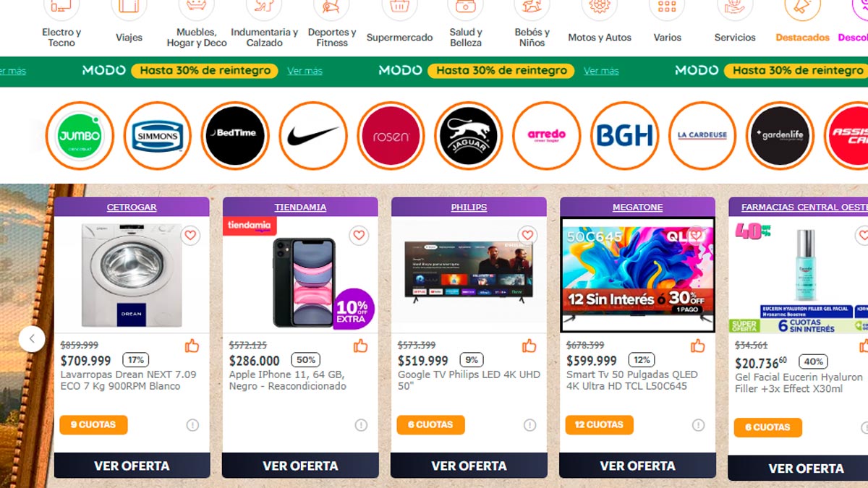Screen dimensions: 868x488
Task: Click thumbs-up on the Drean Lavarropas card
Action: pyautogui.click(x=192, y=346)
